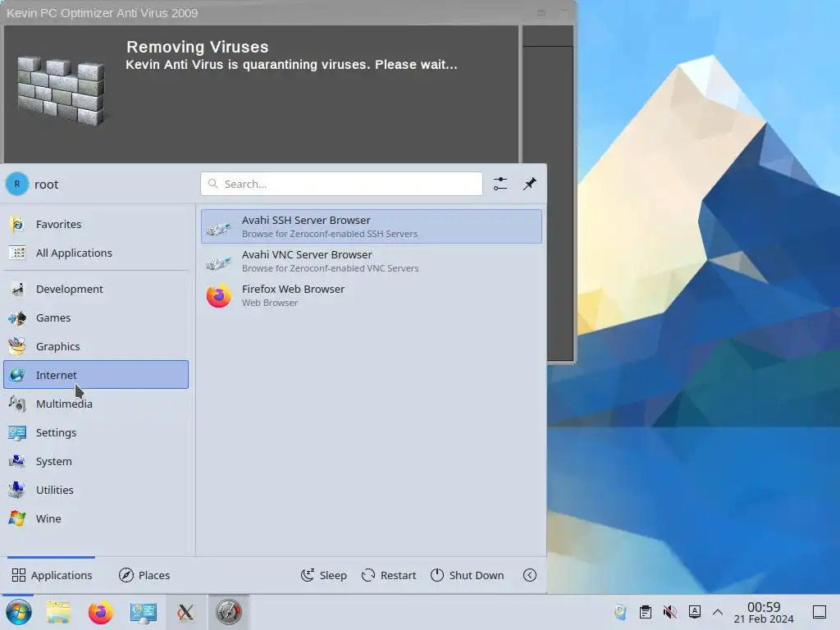Click the application search field
The image size is (840, 630).
[x=342, y=184]
